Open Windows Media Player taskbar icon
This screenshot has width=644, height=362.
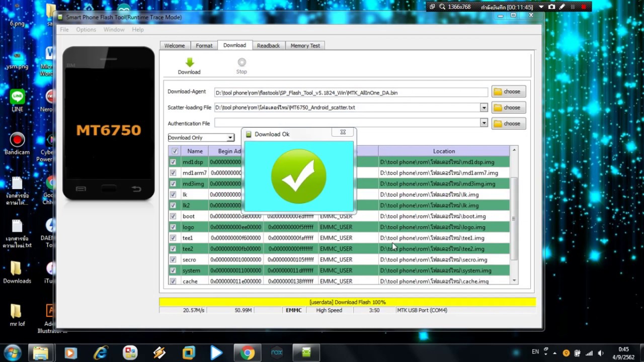point(70,353)
